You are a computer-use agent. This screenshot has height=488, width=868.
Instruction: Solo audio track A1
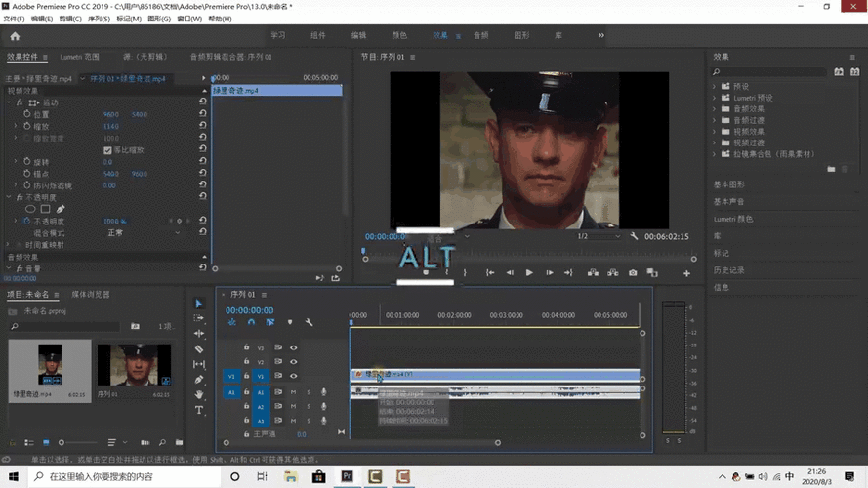coord(309,391)
